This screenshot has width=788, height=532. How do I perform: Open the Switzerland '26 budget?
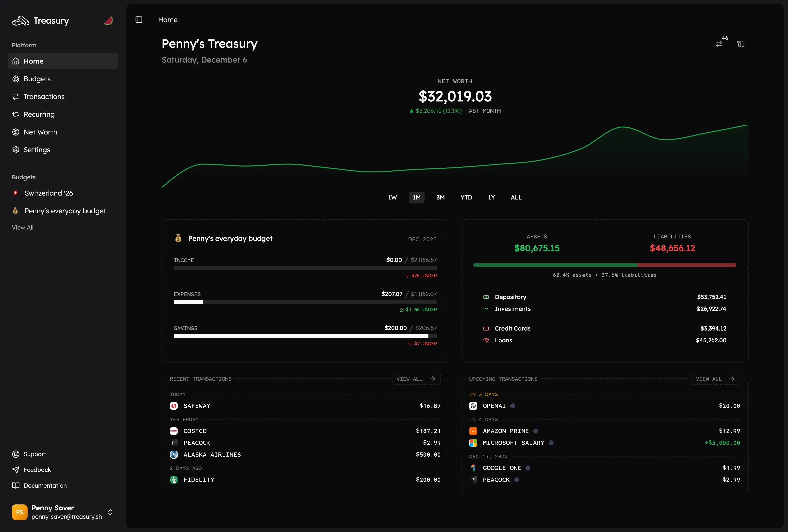49,193
